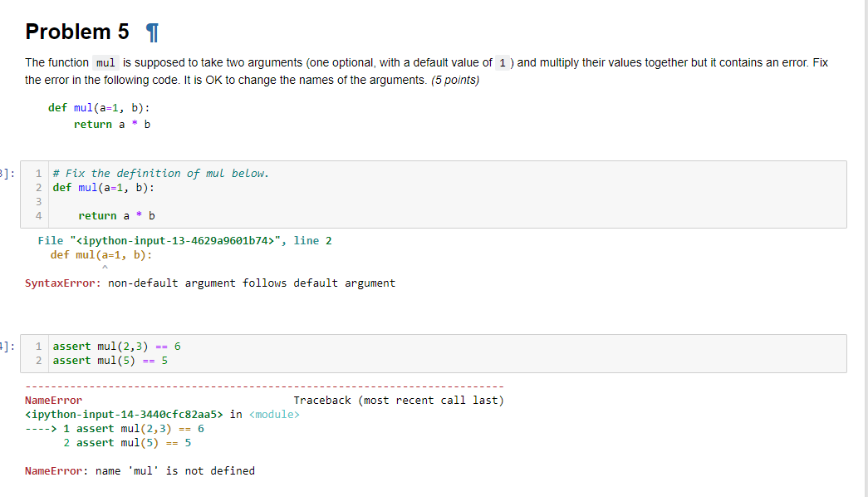Click the caret marker under the SyntaxError line
This screenshot has width=868, height=497.
click(x=104, y=268)
